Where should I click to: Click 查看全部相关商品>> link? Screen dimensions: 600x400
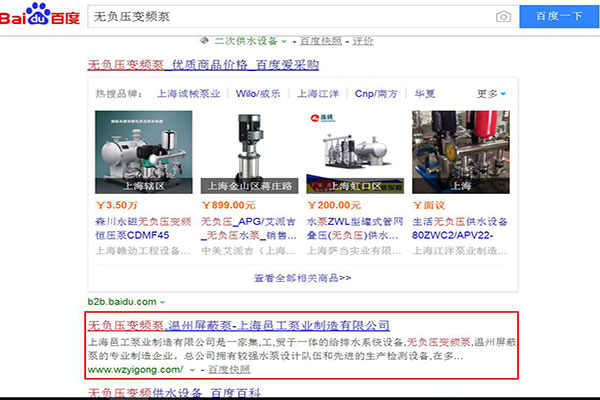(303, 278)
